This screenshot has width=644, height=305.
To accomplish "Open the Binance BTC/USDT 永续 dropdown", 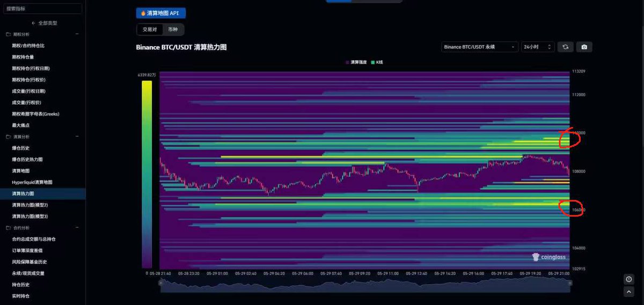I will tap(480, 47).
